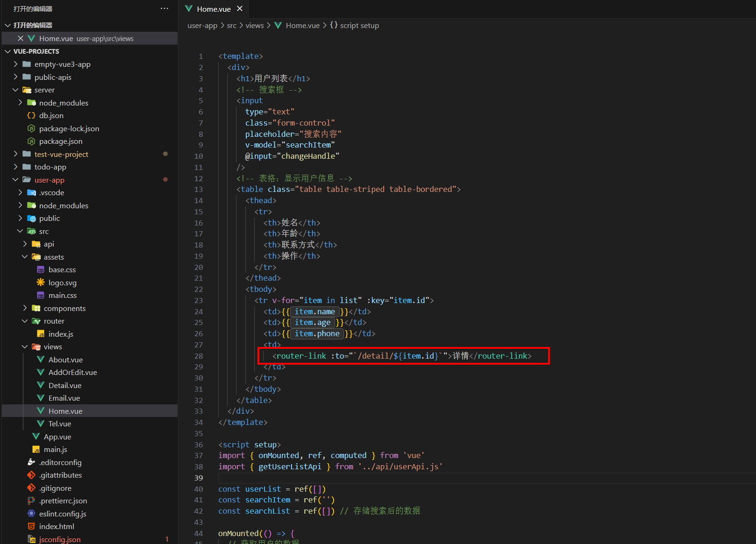This screenshot has height=544, width=756.
Task: Open Detail.vue from the views folder
Action: 65,385
